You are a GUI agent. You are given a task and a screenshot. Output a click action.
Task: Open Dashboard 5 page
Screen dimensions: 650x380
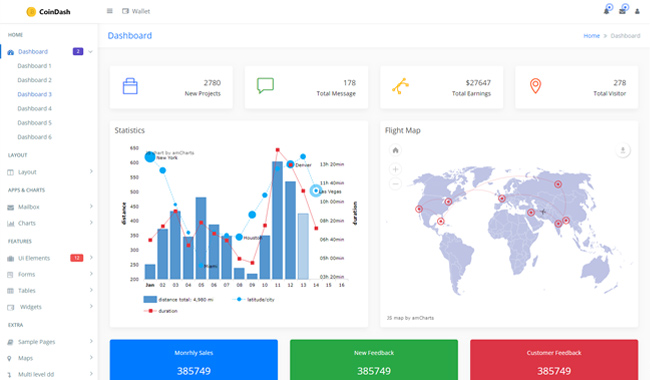pyautogui.click(x=34, y=123)
